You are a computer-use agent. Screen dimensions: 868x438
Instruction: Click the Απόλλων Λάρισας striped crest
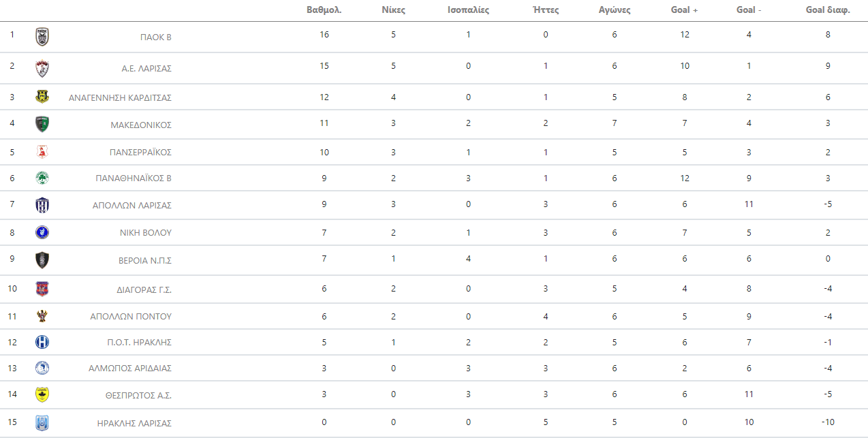click(x=42, y=205)
